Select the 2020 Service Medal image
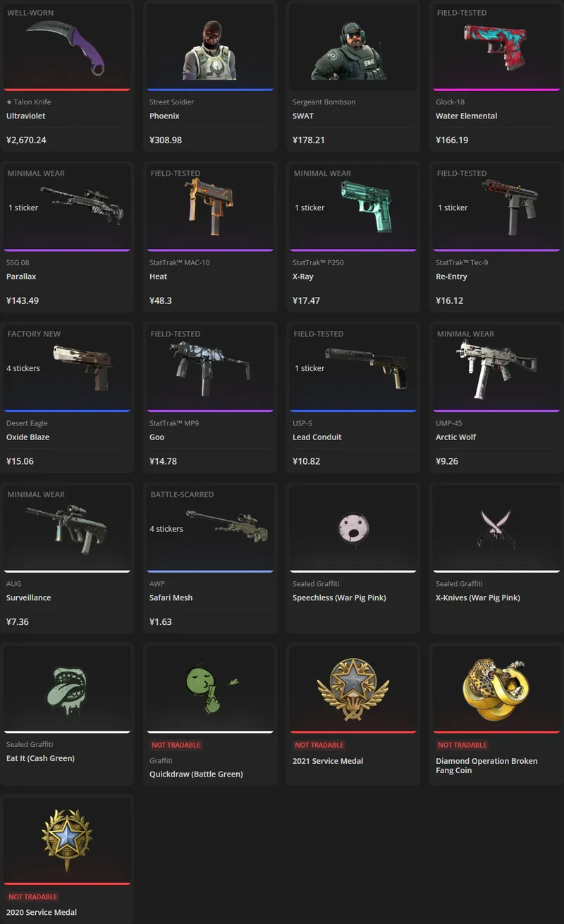This screenshot has height=924, width=564. 67,841
